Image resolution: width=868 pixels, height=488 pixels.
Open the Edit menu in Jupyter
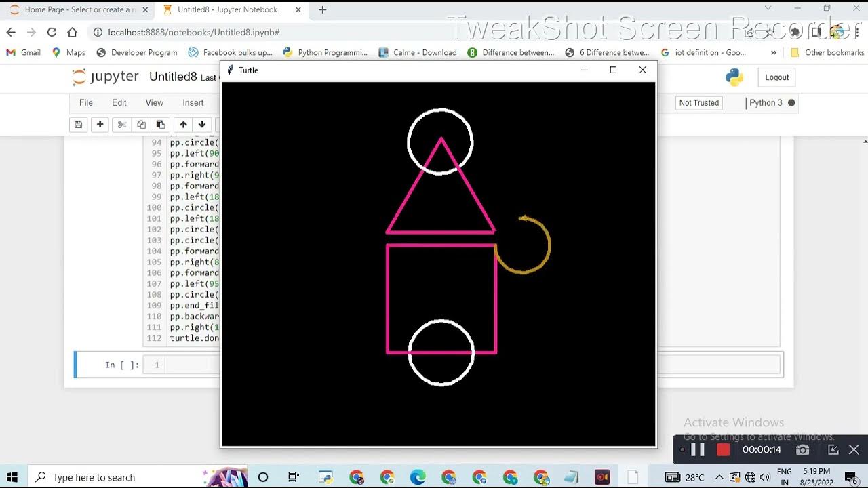tap(119, 103)
